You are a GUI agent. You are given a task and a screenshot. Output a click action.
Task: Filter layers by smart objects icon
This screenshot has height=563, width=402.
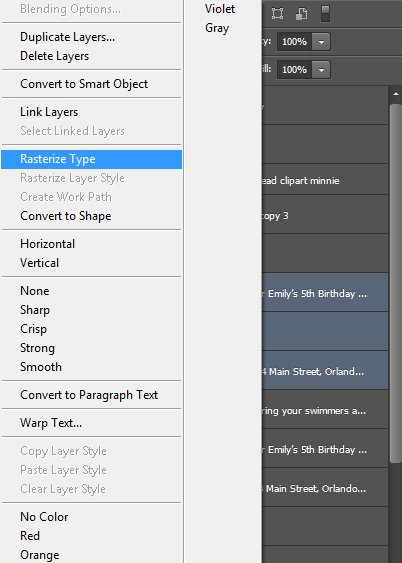coord(302,14)
